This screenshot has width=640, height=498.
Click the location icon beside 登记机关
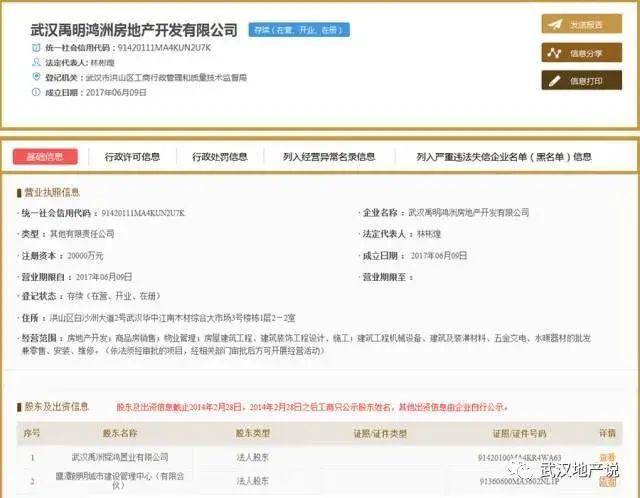[x=36, y=76]
